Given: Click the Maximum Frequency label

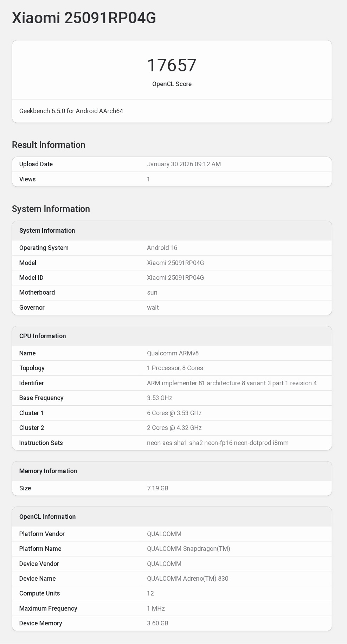Looking at the screenshot, I should [x=48, y=608].
